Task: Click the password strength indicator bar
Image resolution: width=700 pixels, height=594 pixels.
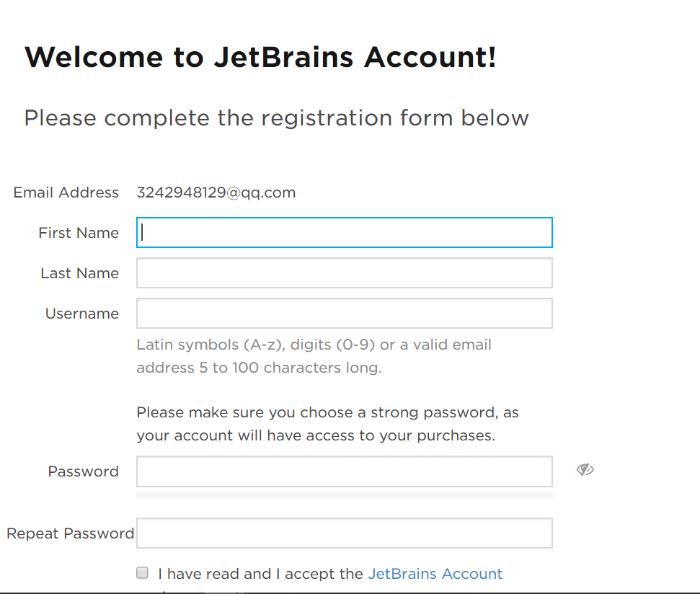Action: pos(344,495)
